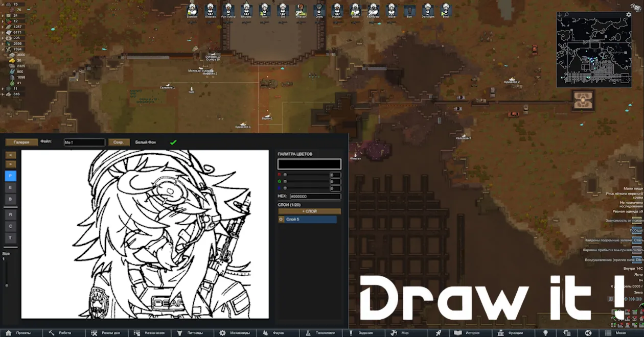The height and width of the screenshot is (337, 644).
Task: Toggle visibility of layer Слой 5
Action: click(281, 220)
